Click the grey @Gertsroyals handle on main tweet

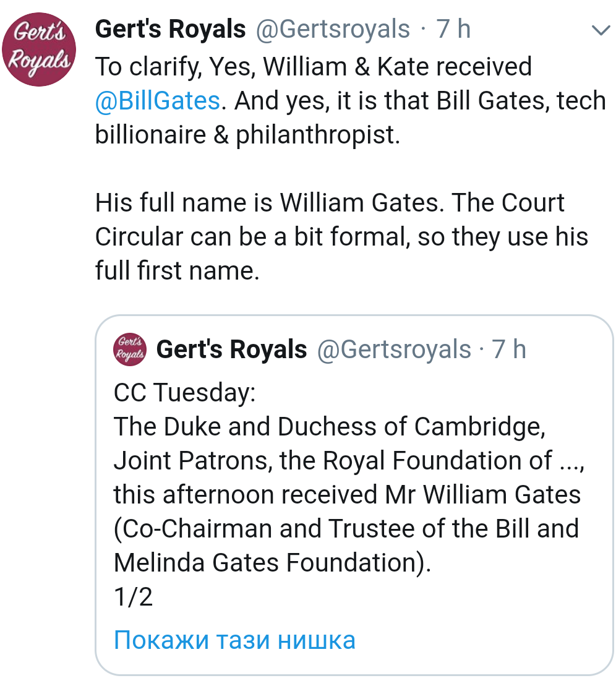[333, 29]
